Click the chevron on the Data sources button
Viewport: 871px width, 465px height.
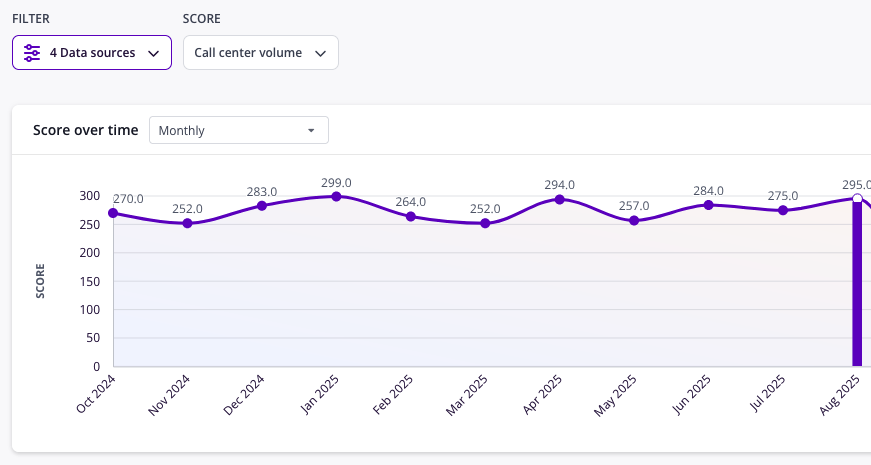[154, 53]
